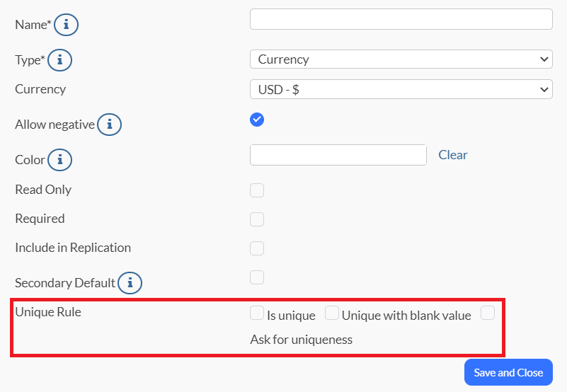This screenshot has height=392, width=567.
Task: Open the Color picker input field
Action: point(338,155)
